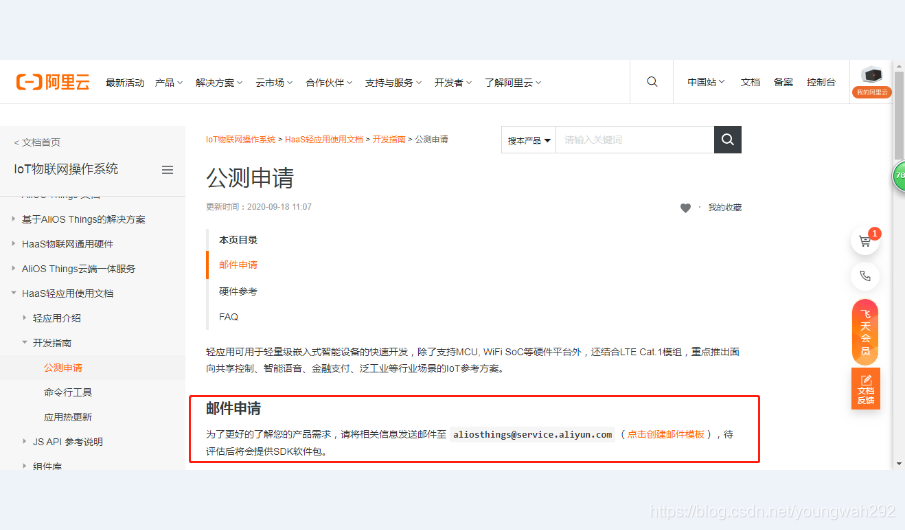905x530 pixels.
Task: Toggle the sidebar hamburger menu icon
Action: tap(167, 170)
